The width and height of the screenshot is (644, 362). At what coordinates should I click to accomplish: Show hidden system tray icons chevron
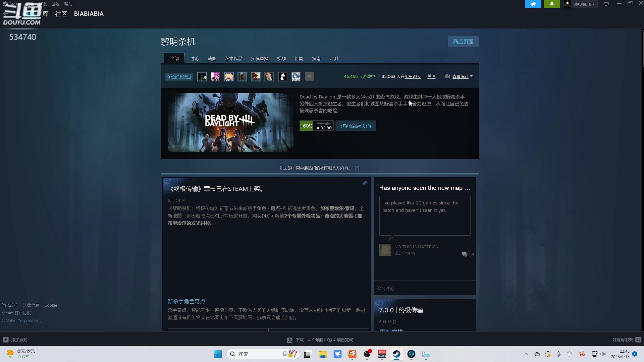(526, 354)
